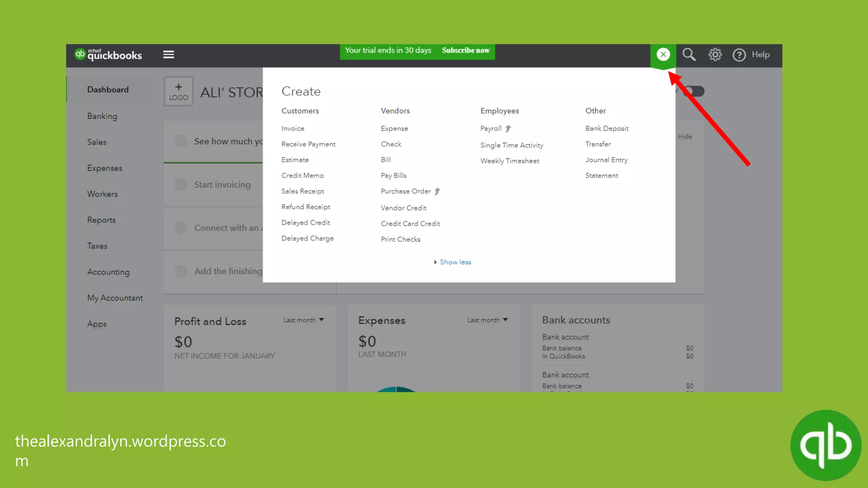
Task: Click Hide link on setup panel
Action: point(684,137)
